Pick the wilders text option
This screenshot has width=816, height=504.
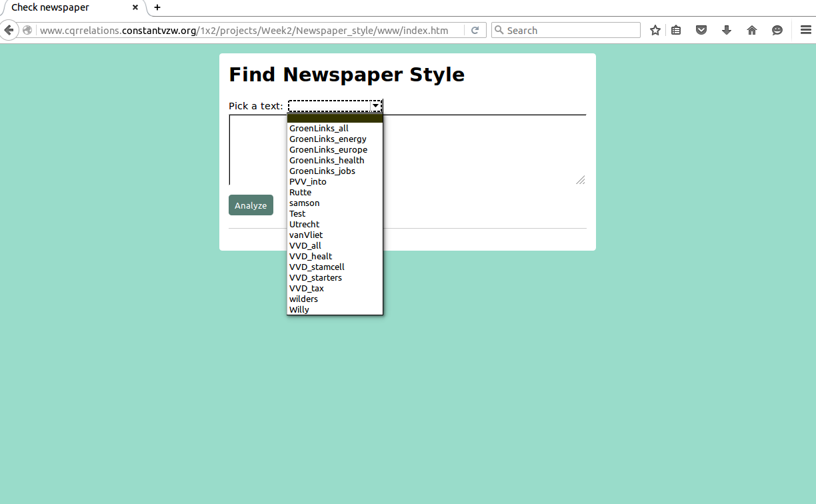(335, 299)
